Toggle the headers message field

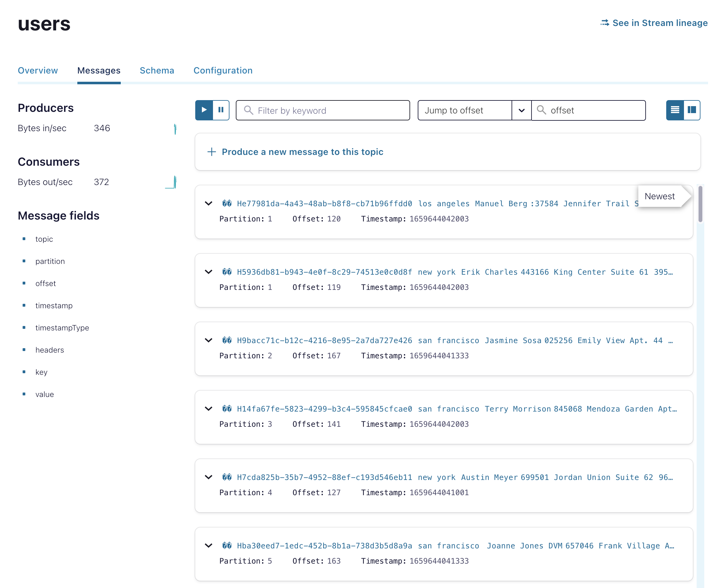pos(49,350)
